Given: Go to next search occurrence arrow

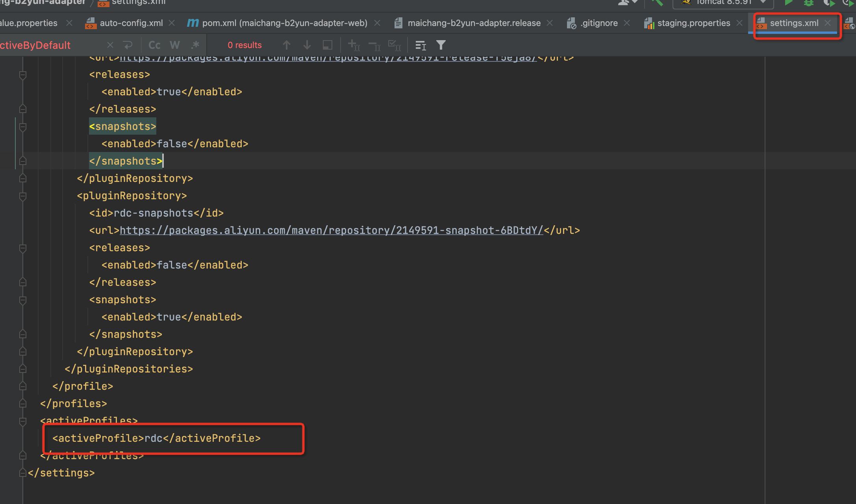Looking at the screenshot, I should [307, 45].
